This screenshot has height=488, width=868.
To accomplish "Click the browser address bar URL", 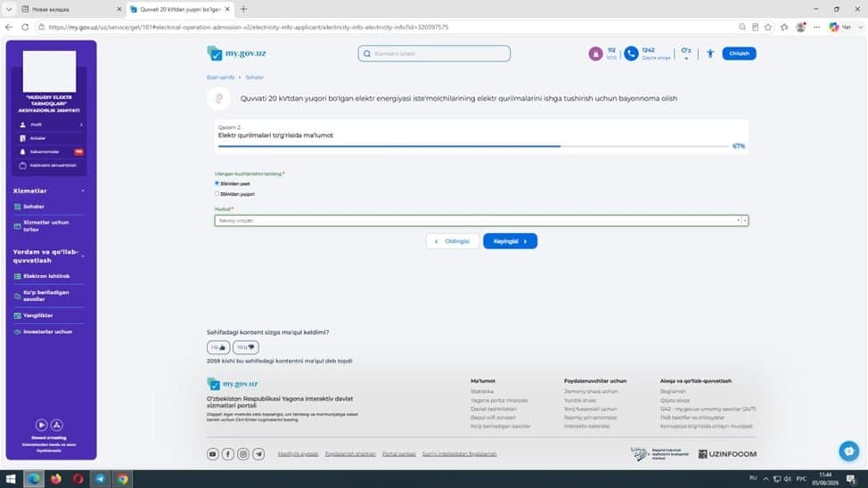I will coord(248,27).
